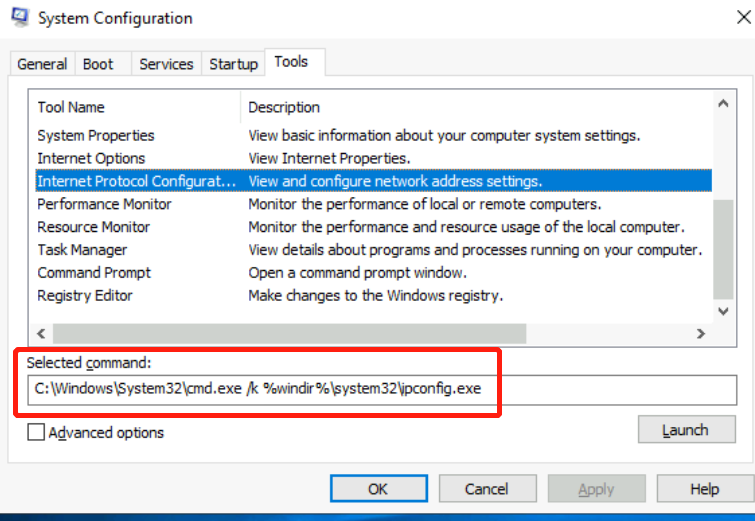Click Cancel to dismiss the dialog
The height and width of the screenshot is (521, 755).
point(487,489)
